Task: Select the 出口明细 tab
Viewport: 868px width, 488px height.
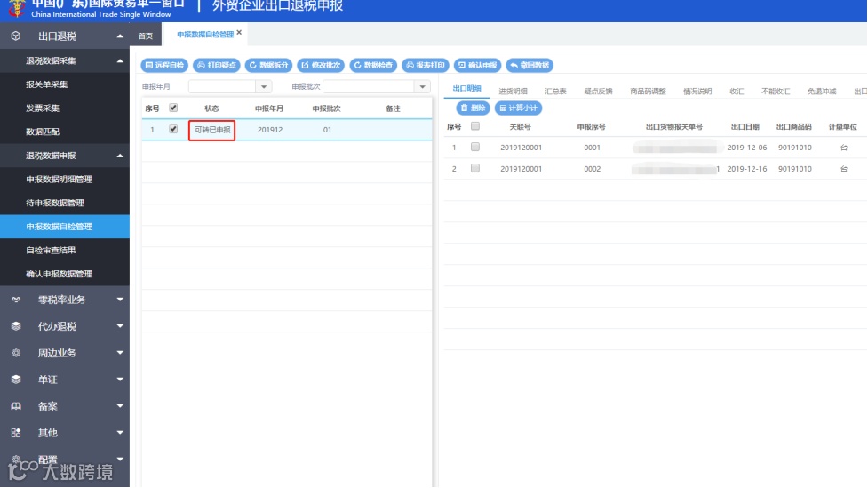Action: pos(466,89)
